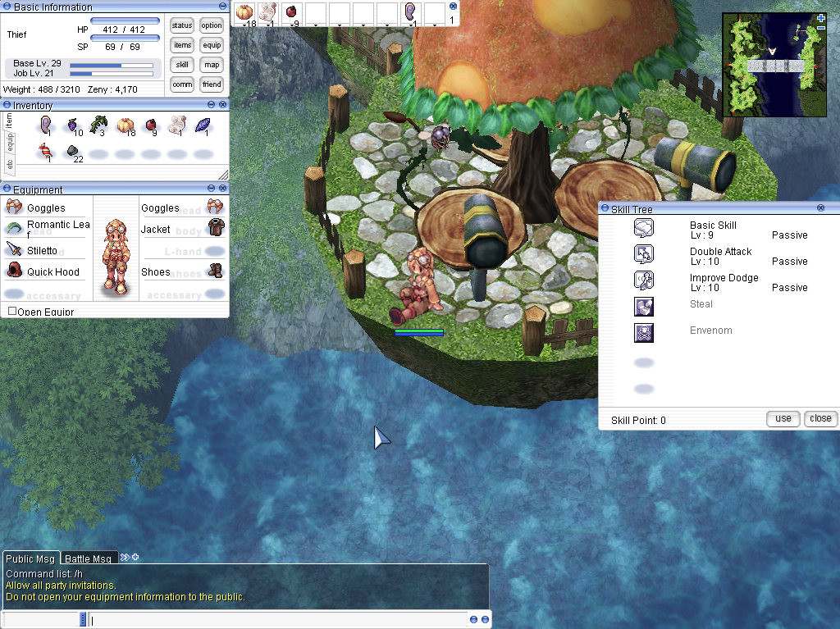This screenshot has height=629, width=840.
Task: Switch to Public Msg tab
Action: tap(30, 558)
